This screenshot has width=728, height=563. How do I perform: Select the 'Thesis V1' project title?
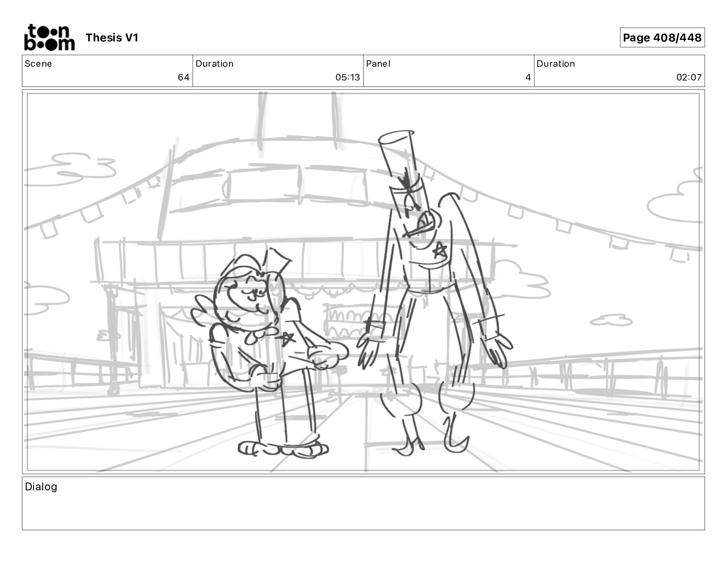click(112, 38)
